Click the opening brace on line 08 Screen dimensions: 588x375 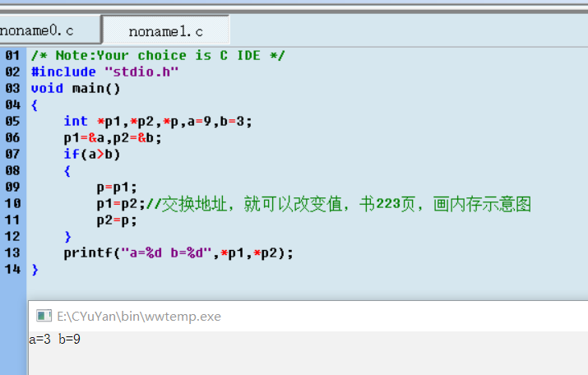(67, 171)
